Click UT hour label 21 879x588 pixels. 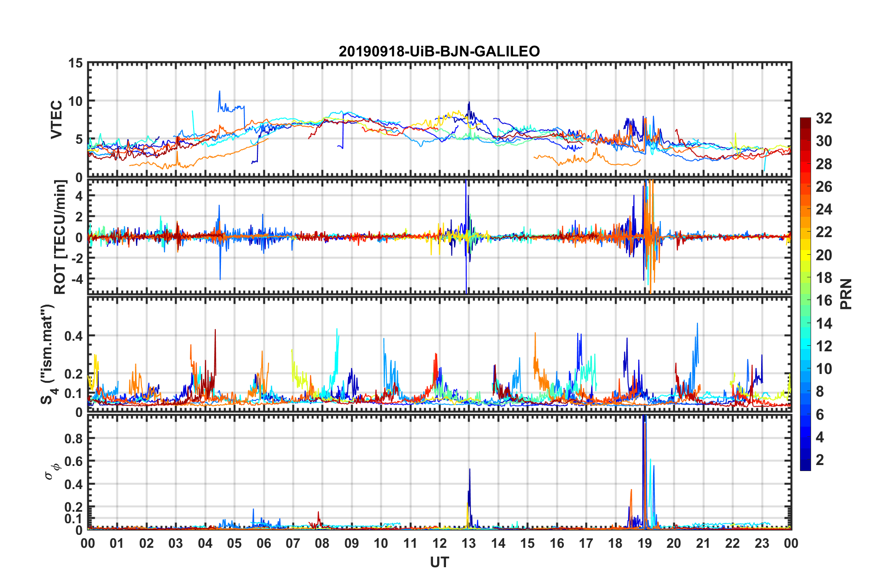tap(703, 543)
